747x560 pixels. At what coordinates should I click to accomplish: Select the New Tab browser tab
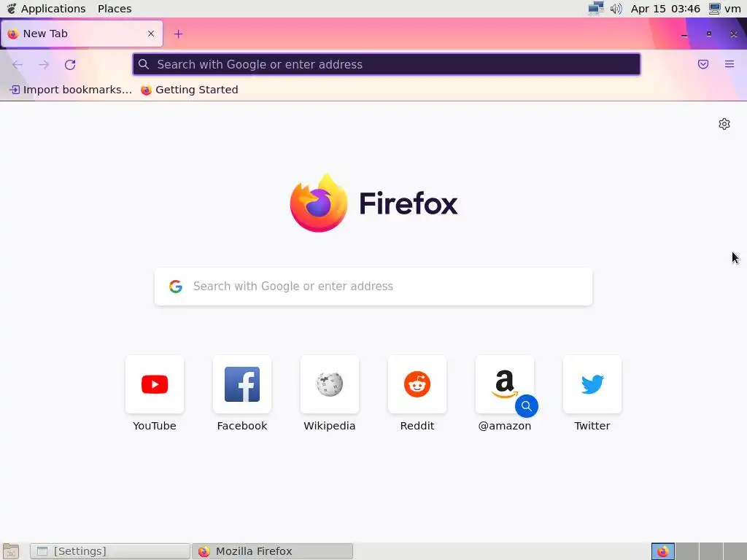(x=82, y=34)
